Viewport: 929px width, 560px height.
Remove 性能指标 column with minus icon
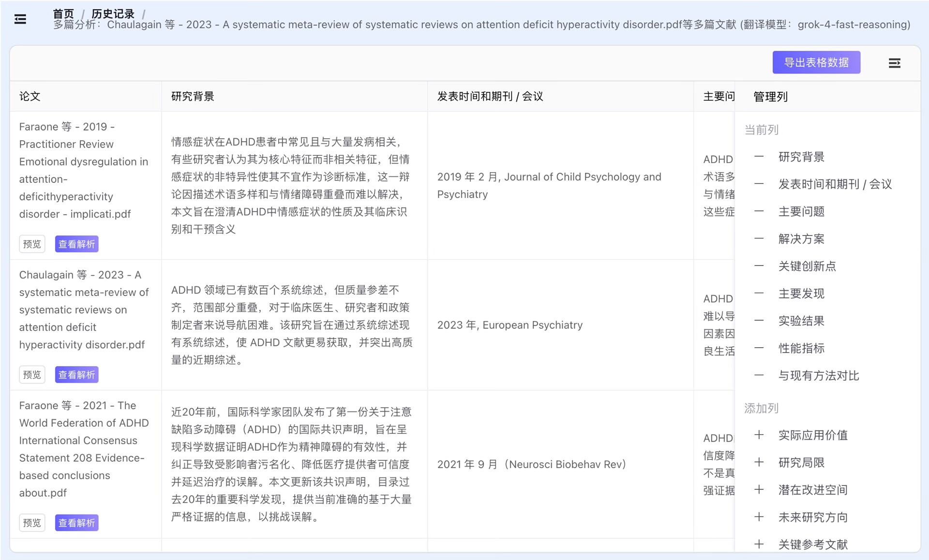point(759,348)
